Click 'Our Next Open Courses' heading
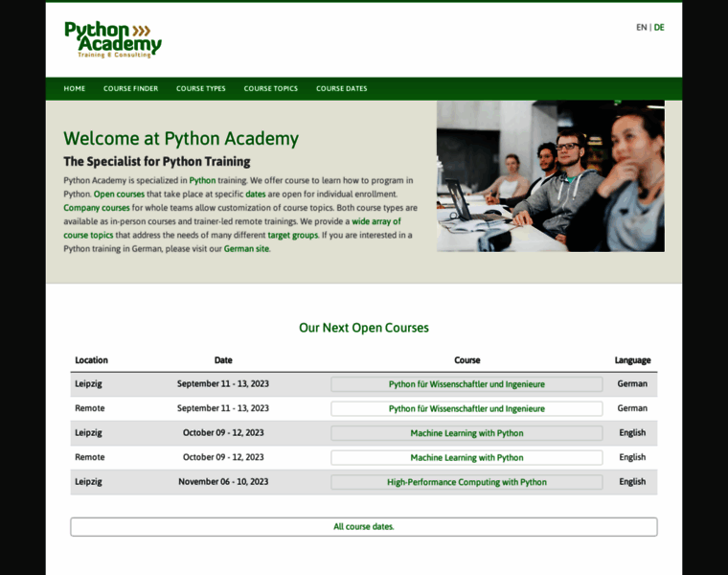728x575 pixels. point(364,328)
